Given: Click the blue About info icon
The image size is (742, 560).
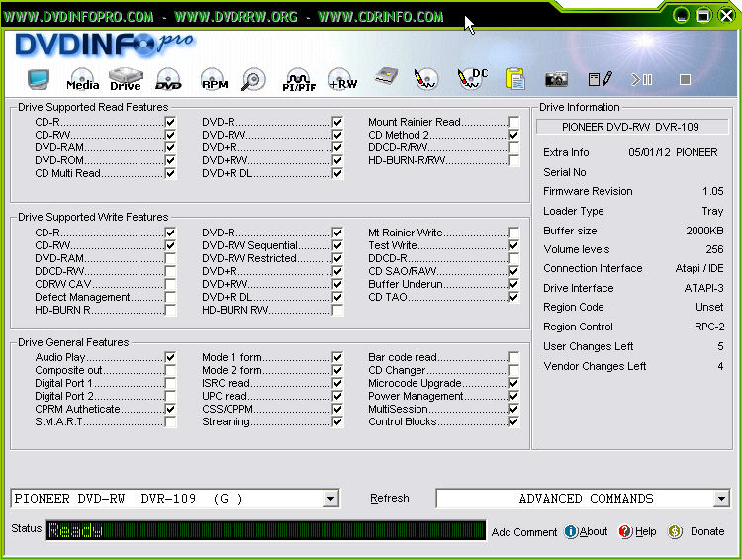Looking at the screenshot, I should click(x=571, y=531).
